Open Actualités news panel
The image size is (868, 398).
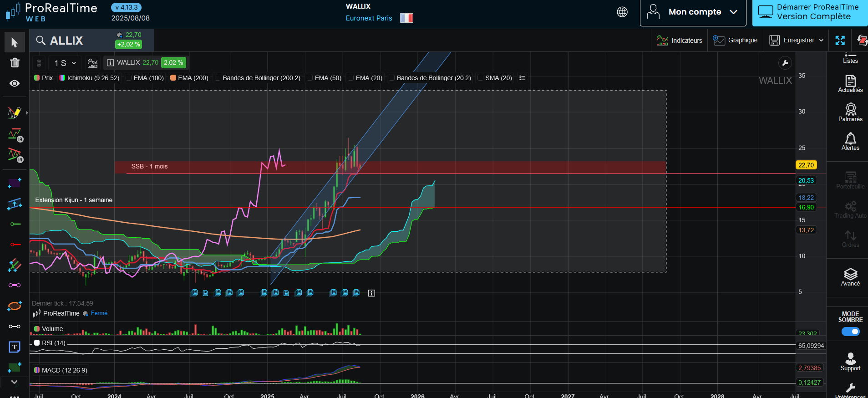point(850,84)
